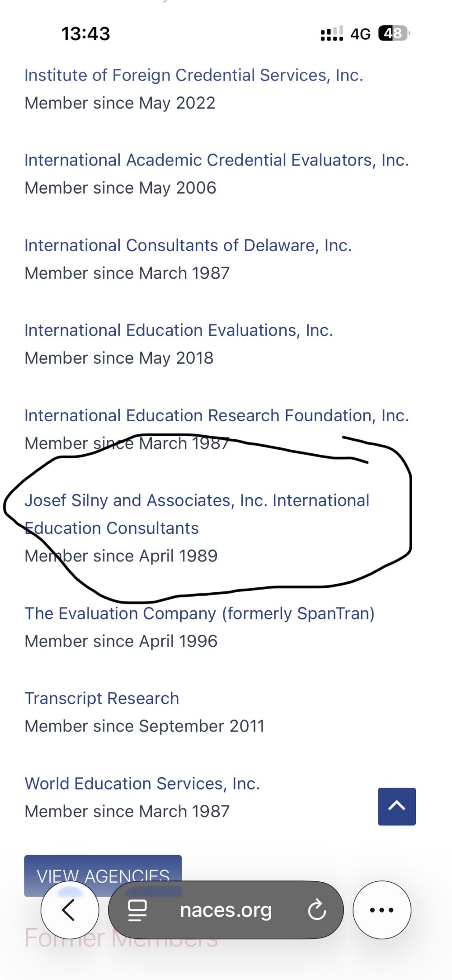Open the page options icon in address bar

tap(137, 910)
